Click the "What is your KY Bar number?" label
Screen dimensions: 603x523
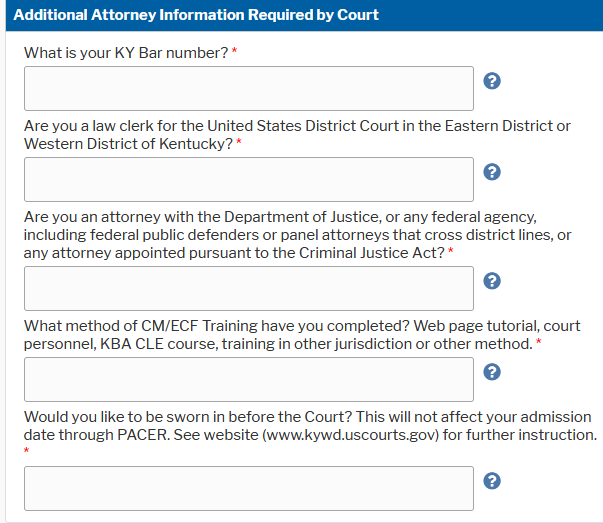pyautogui.click(x=126, y=53)
